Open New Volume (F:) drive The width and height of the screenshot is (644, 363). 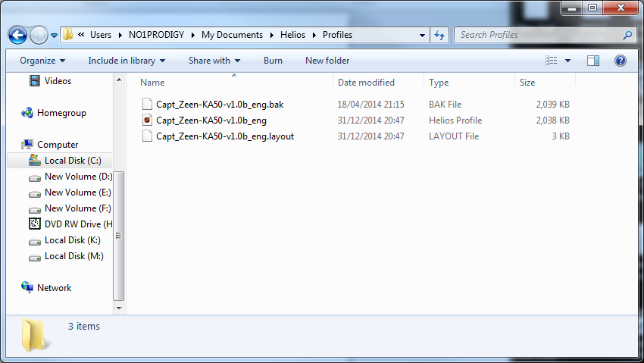[77, 208]
